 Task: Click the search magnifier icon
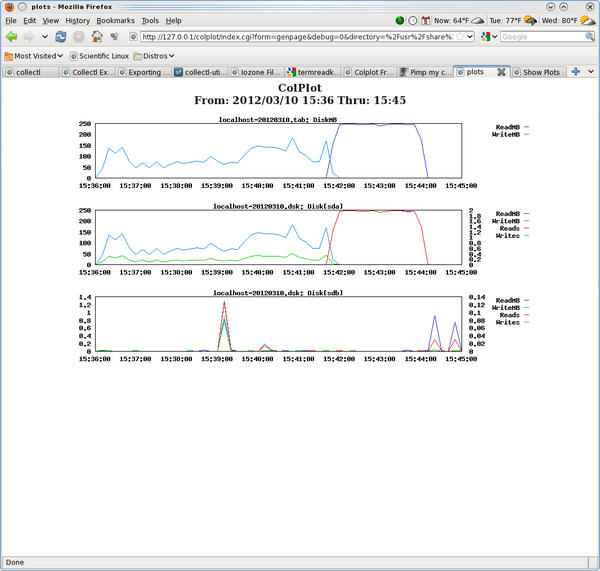590,37
